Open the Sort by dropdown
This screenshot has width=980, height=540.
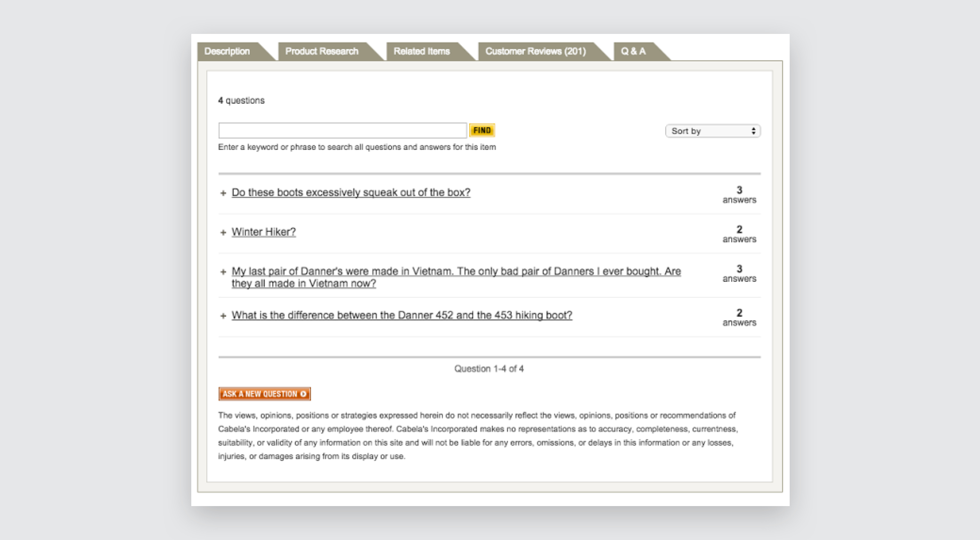712,131
